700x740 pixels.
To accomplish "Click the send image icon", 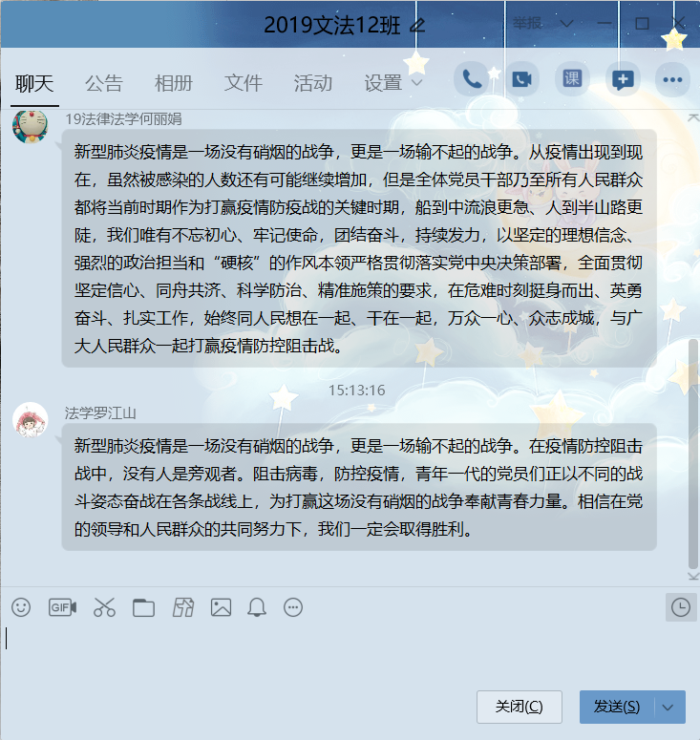I will [x=221, y=607].
